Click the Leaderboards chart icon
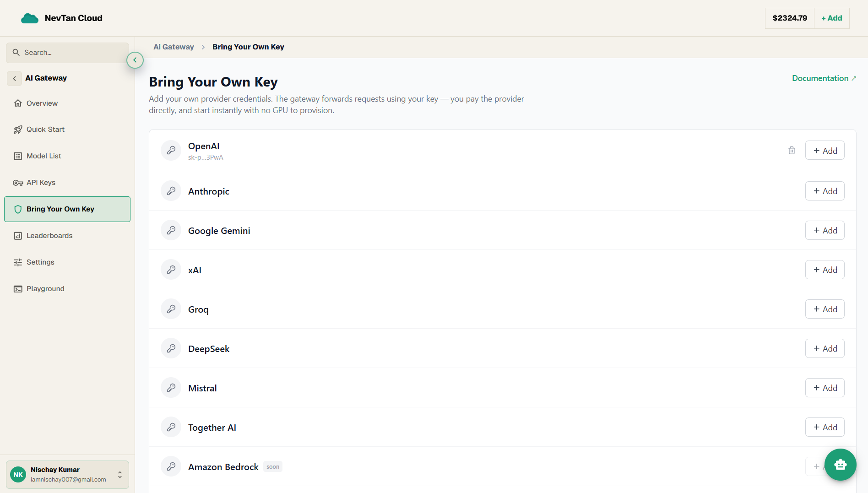This screenshot has width=868, height=493. [x=18, y=236]
